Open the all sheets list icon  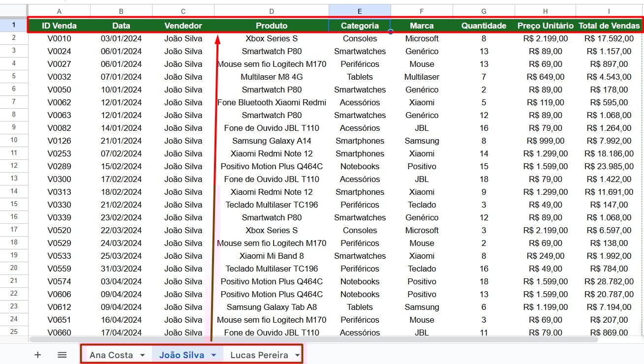point(62,355)
